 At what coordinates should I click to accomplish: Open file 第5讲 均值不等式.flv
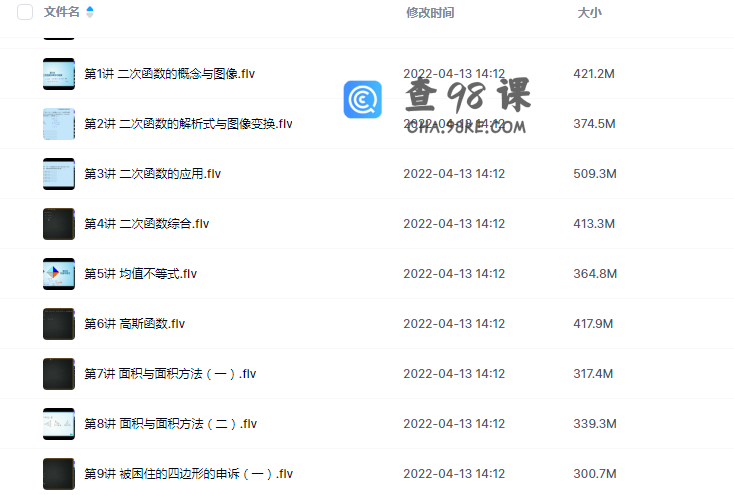click(x=140, y=274)
